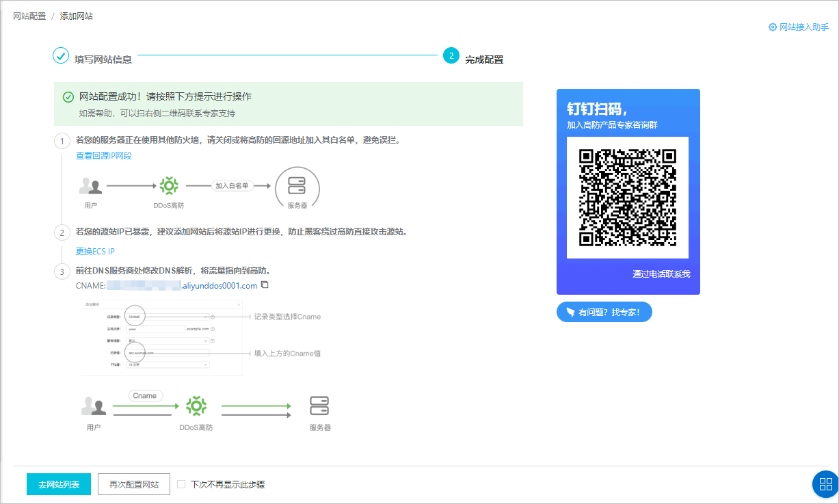Image resolution: width=839 pixels, height=504 pixels.
Task: Click the 网站配置 breadcrumb
Action: coord(29,16)
